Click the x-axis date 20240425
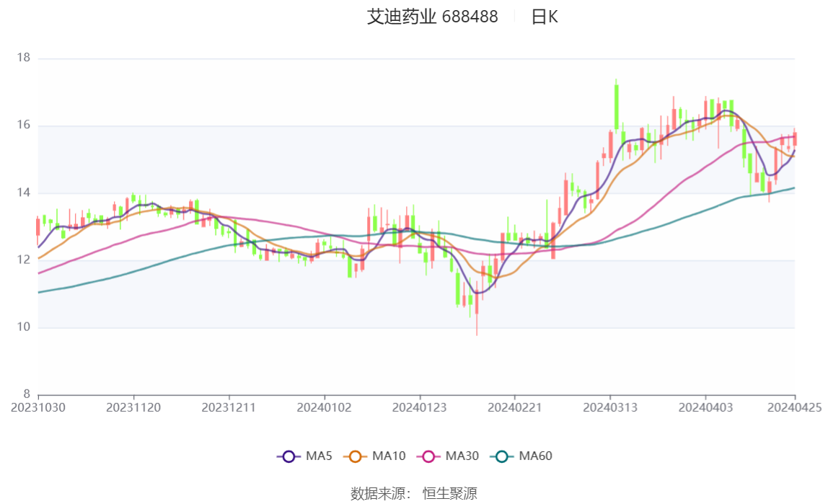828x504 pixels. click(x=795, y=407)
